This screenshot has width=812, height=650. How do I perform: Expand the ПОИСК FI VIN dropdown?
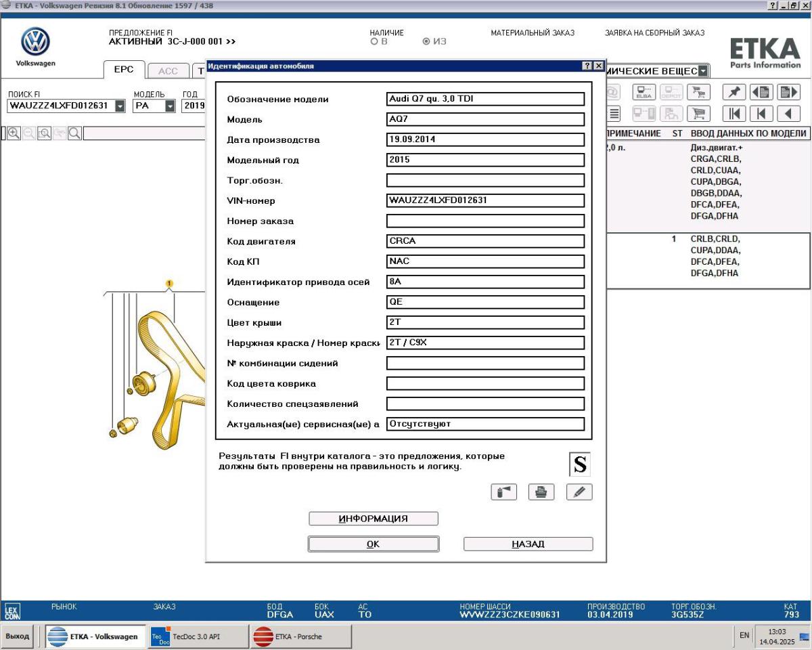120,106
